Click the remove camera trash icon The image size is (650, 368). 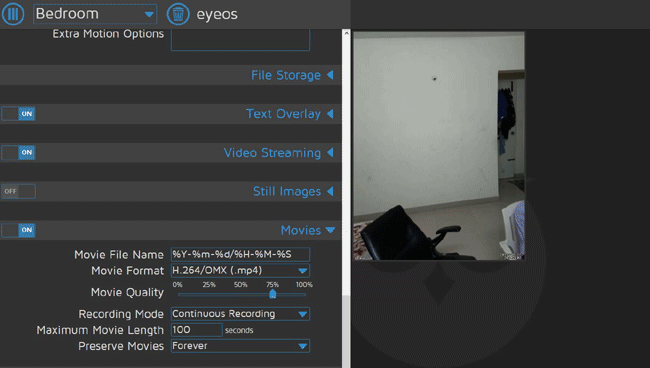click(x=178, y=14)
